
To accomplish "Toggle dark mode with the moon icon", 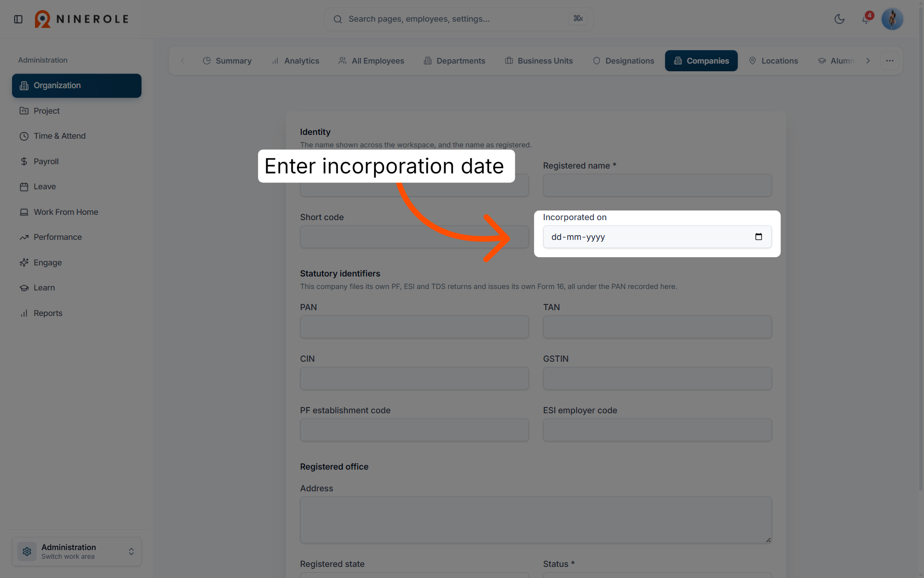I will [839, 19].
